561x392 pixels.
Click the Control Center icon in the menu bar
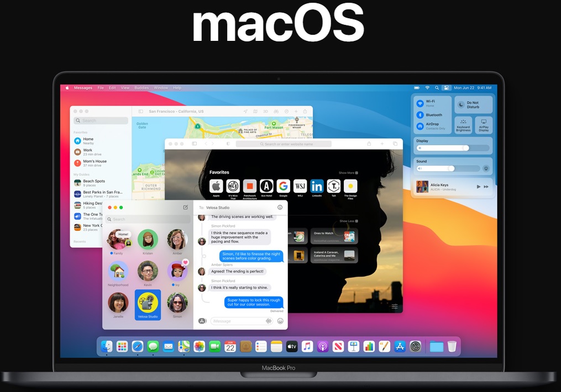coord(446,88)
